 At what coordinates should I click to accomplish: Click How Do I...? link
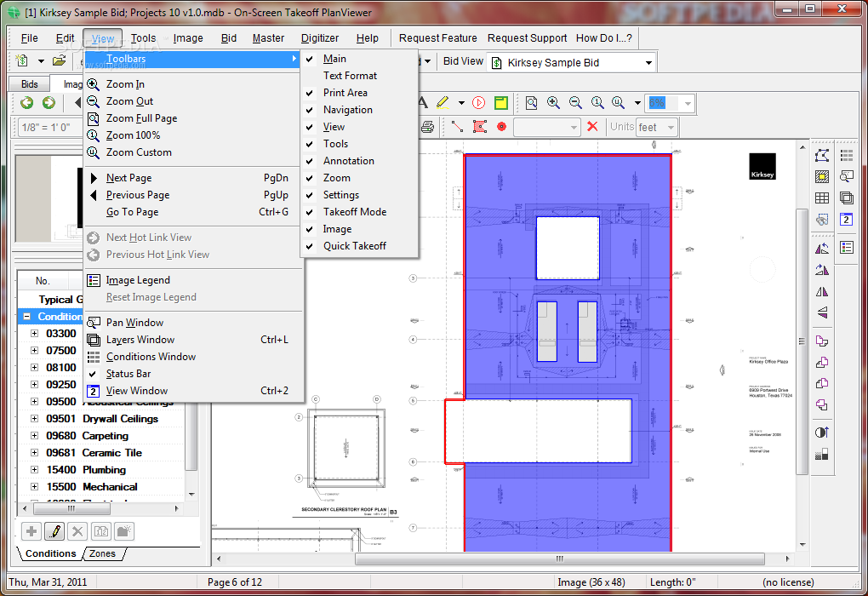click(x=604, y=38)
